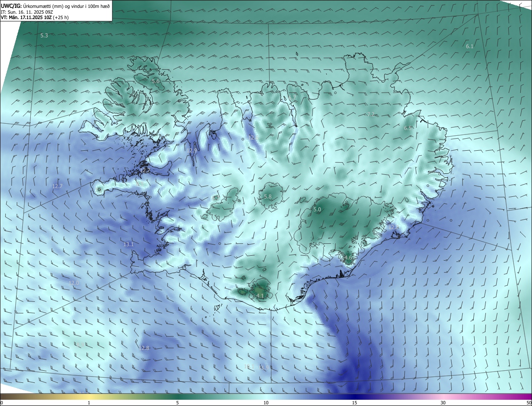This screenshot has height=406, width=532.
Task: Click the 5.6 value over the Westfjords
Action: [x=155, y=81]
